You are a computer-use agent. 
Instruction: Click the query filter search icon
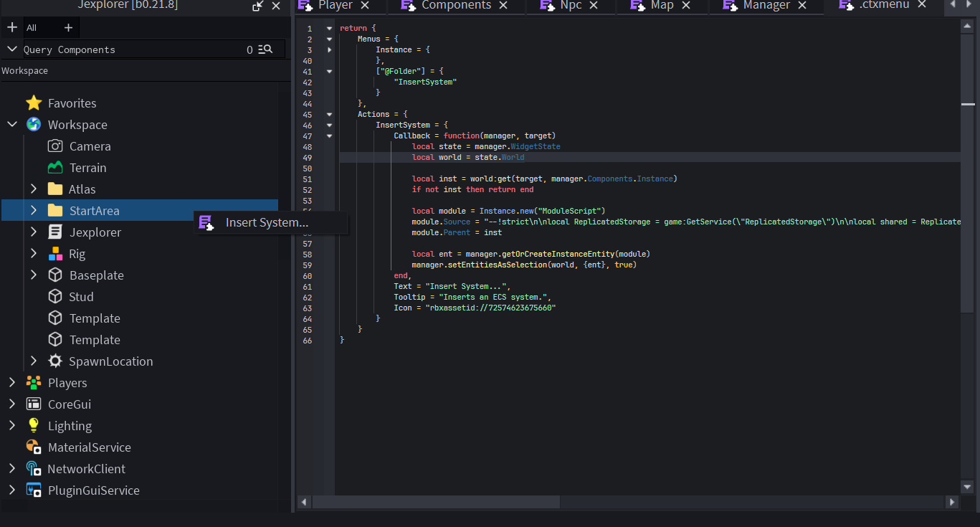coord(265,49)
